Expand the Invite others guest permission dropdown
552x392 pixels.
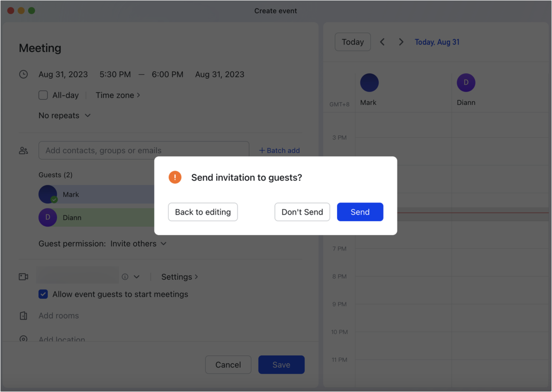click(x=163, y=244)
